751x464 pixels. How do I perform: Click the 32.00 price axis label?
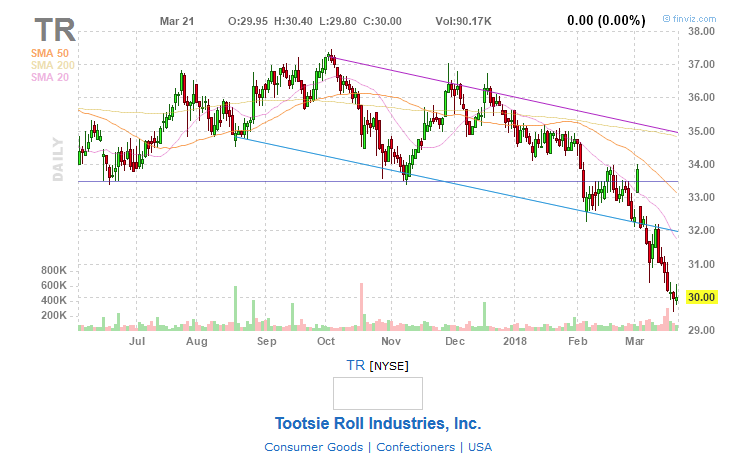[701, 230]
